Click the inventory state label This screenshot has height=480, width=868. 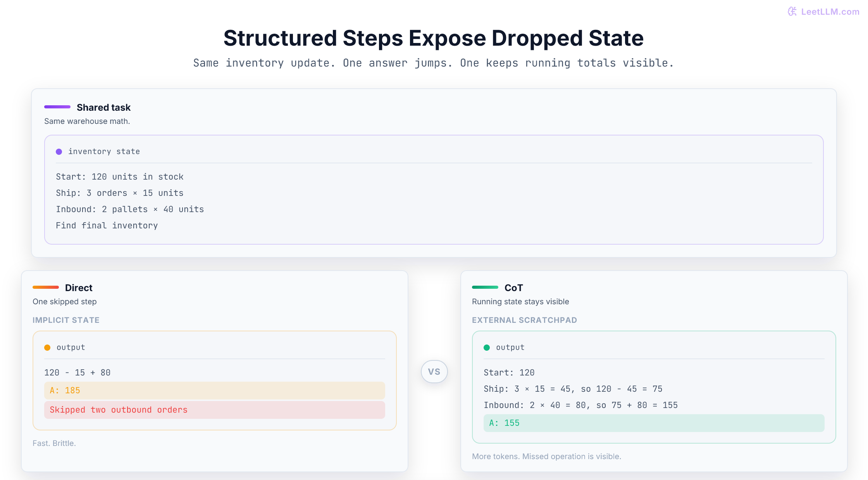pos(104,151)
